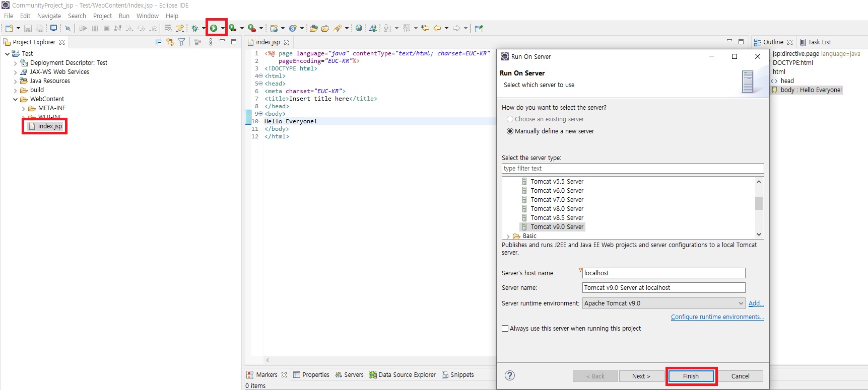Click the Open Web Browser globe icon
The width and height of the screenshot is (868, 390).
(x=359, y=28)
